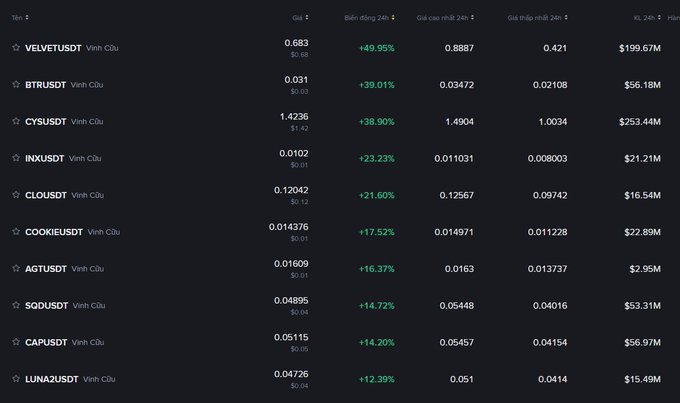Click the $16.54M volume cell
The image size is (680, 403).
642,195
